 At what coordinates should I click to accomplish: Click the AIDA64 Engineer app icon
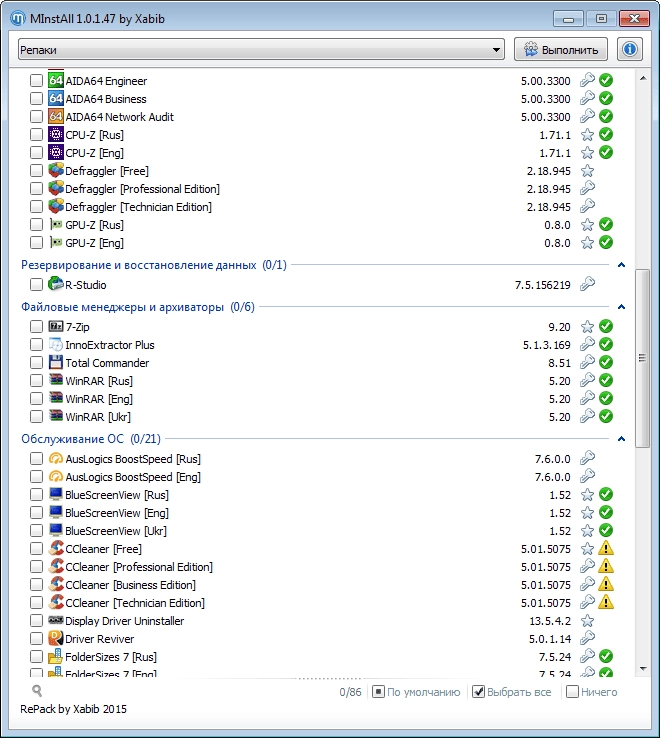[x=56, y=80]
